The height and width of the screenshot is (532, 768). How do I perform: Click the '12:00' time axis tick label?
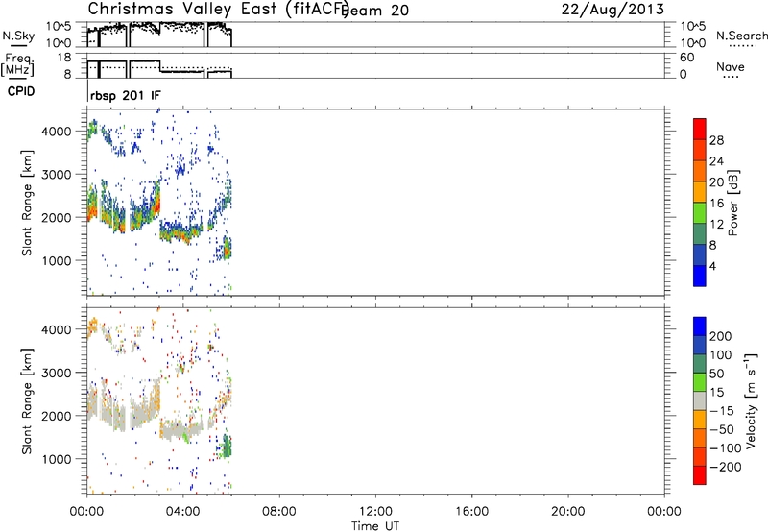(x=375, y=512)
